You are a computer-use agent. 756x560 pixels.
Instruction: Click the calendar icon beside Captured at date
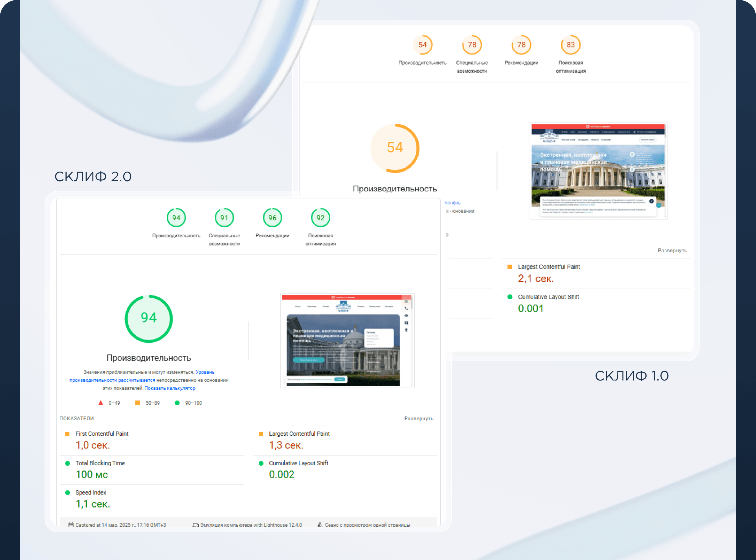point(71,525)
